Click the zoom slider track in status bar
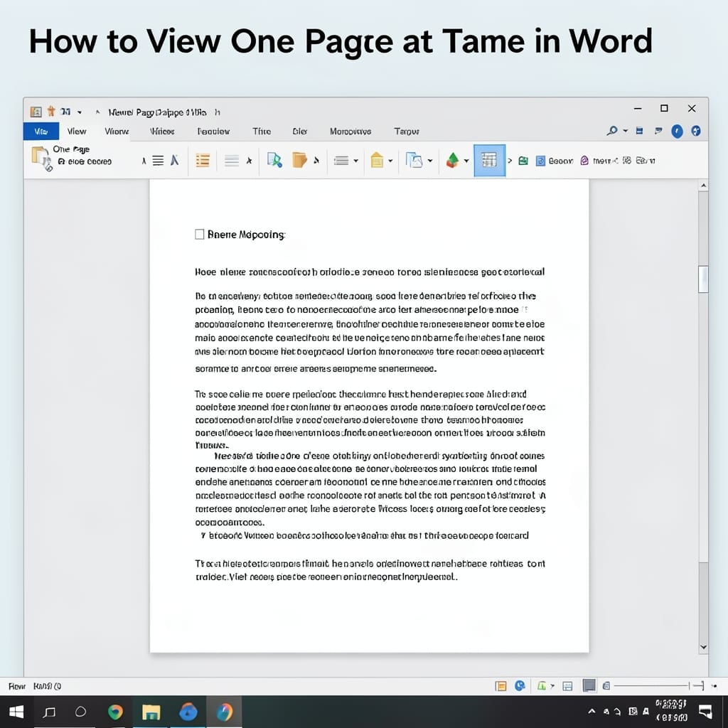This screenshot has height=728, width=728. tap(651, 685)
